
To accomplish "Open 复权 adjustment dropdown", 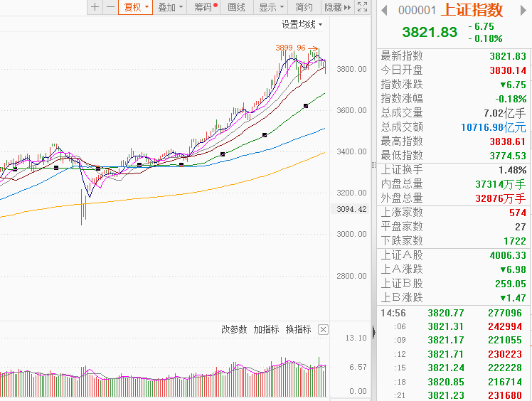I will 135,7.
